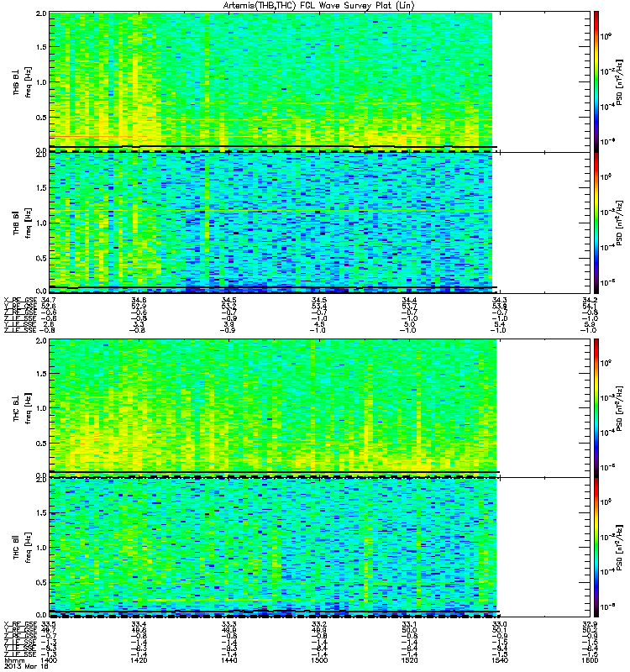Image resolution: width=630 pixels, height=672 pixels.
Task: Click the 1520 time tick label
Action: point(409,660)
